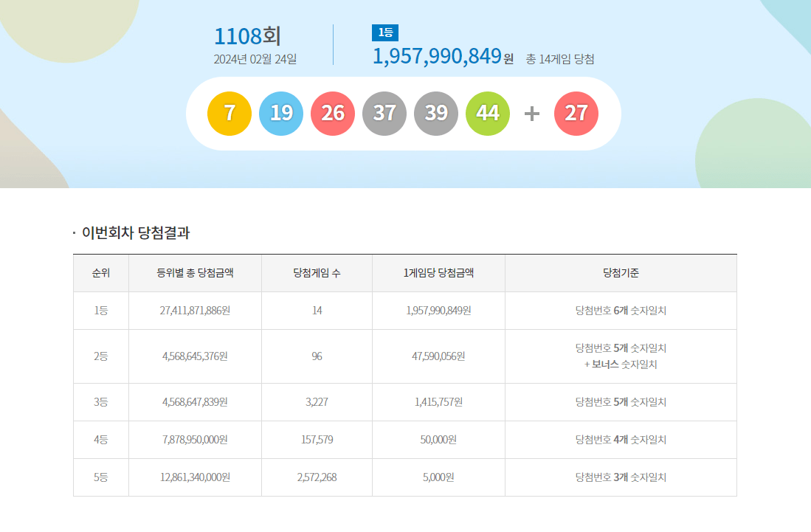Click the 당첨기준 column header
The height and width of the screenshot is (532, 811).
coord(621,273)
